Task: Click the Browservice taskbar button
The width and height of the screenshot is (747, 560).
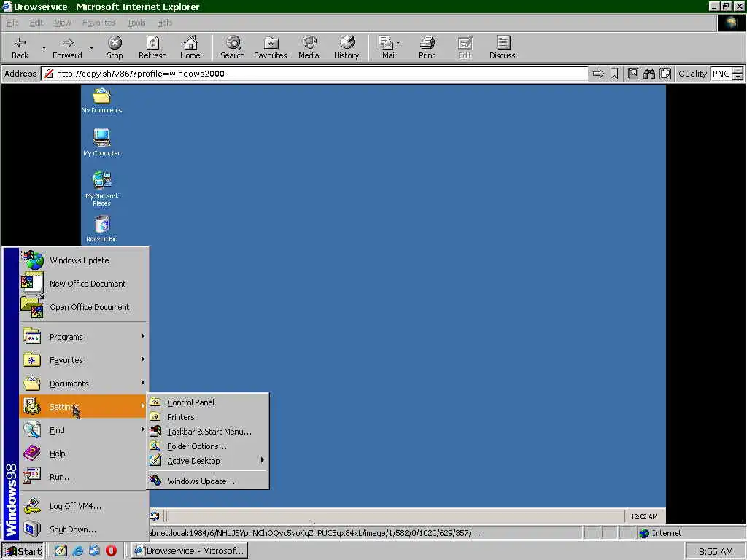Action: 190,551
